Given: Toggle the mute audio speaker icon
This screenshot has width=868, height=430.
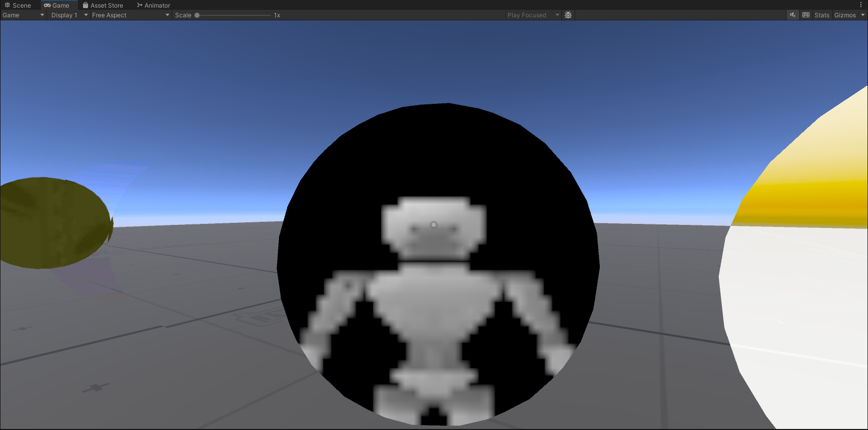Looking at the screenshot, I should (x=793, y=15).
